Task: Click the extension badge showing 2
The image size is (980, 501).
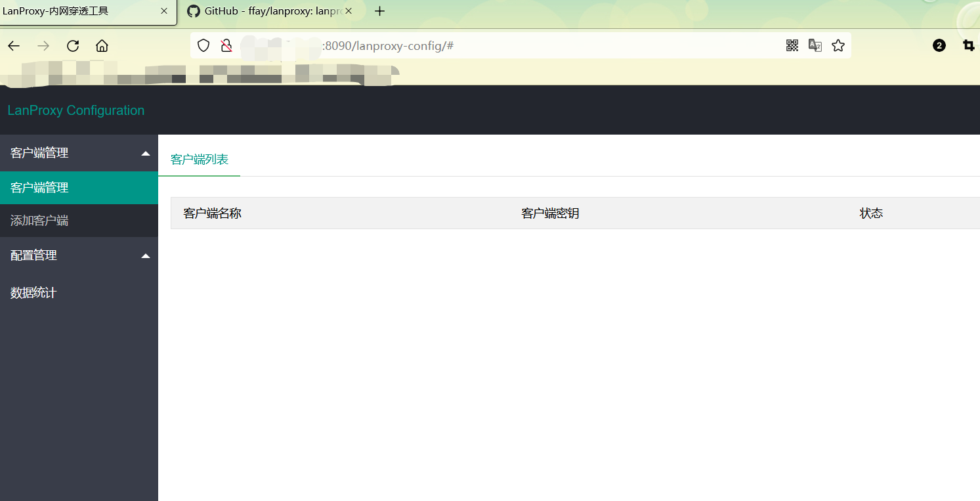Action: [939, 45]
